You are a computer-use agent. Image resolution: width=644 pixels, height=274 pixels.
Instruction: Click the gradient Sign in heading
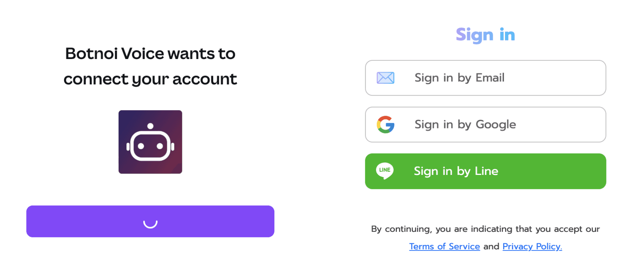(x=485, y=35)
